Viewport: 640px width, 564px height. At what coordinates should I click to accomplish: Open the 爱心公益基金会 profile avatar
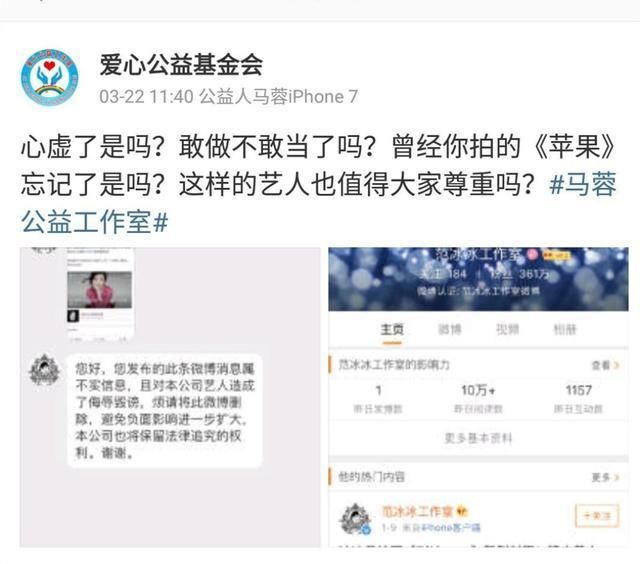point(49,77)
